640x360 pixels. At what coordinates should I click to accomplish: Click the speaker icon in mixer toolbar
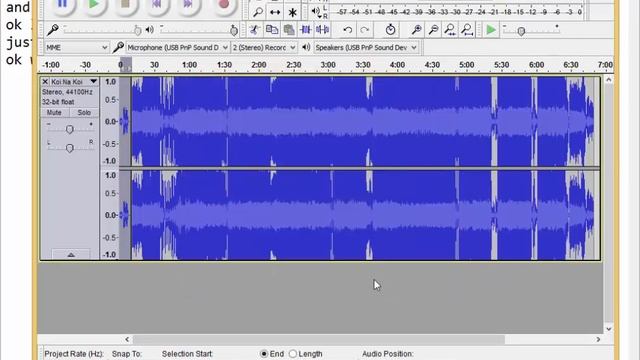pyautogui.click(x=150, y=30)
